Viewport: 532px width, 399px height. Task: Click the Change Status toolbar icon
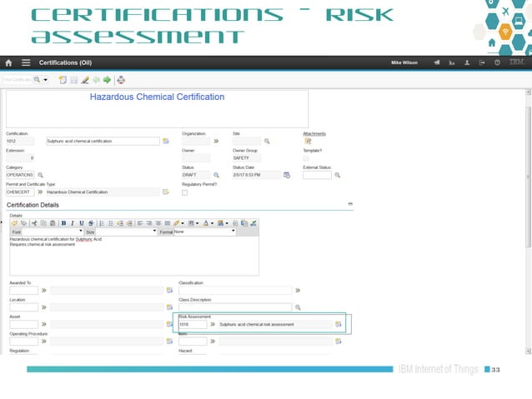tap(121, 80)
